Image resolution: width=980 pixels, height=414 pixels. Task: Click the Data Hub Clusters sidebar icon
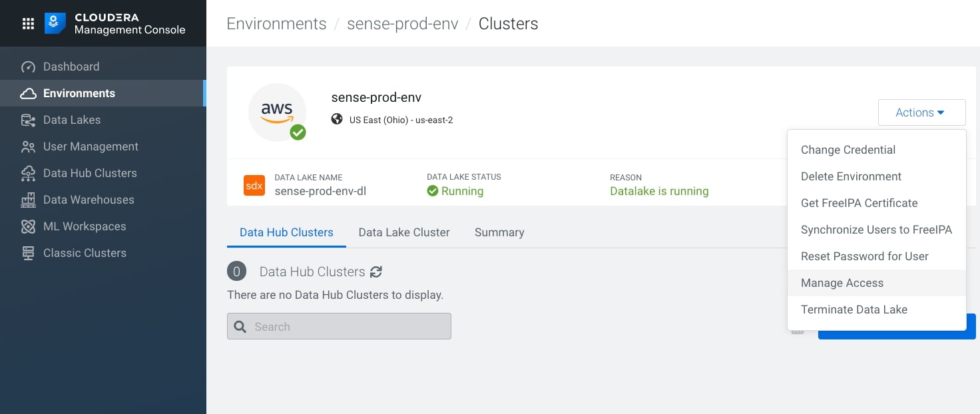point(28,173)
